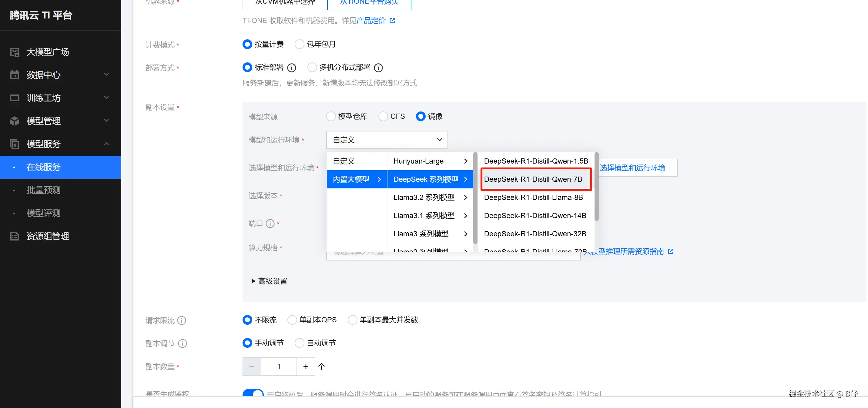Click the 模型管理 cube icon

click(15, 121)
